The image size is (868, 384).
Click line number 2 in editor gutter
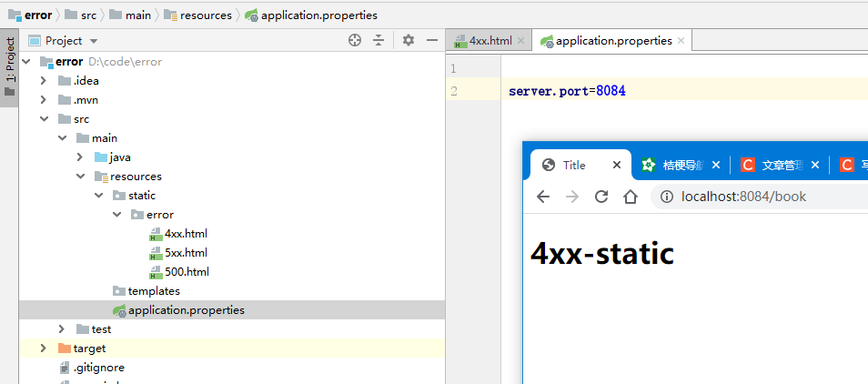pos(454,91)
